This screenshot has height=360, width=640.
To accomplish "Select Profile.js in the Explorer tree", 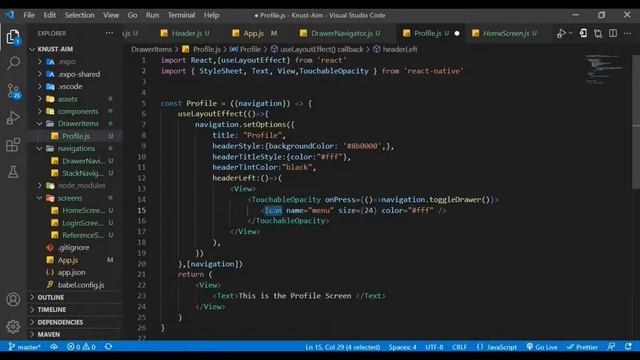I will coord(76,136).
